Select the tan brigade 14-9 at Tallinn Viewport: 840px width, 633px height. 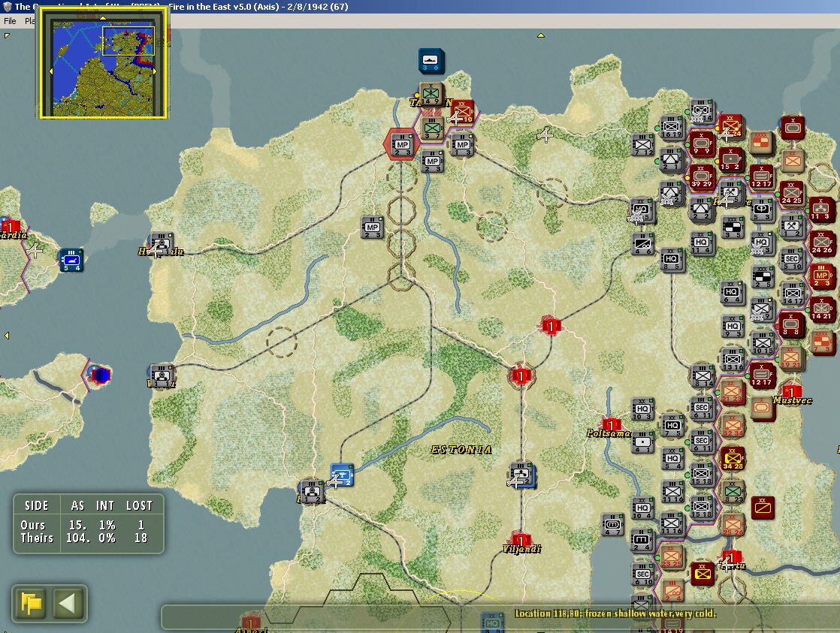pos(431,95)
